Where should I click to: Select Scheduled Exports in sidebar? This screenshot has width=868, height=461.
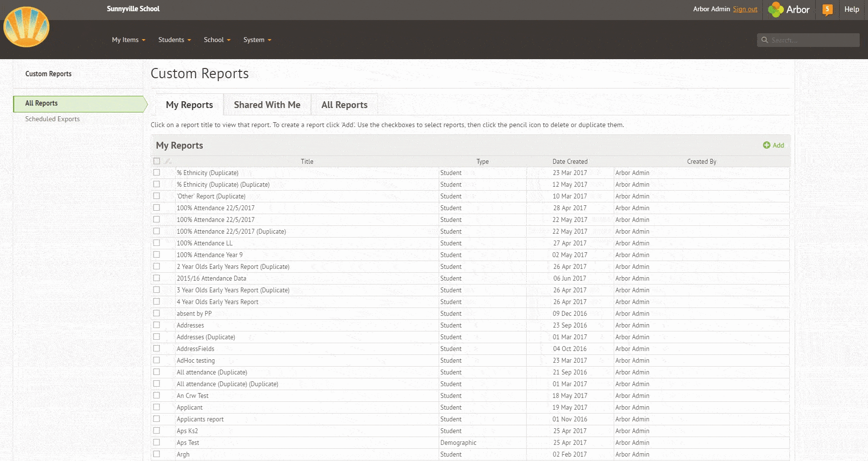click(x=52, y=119)
